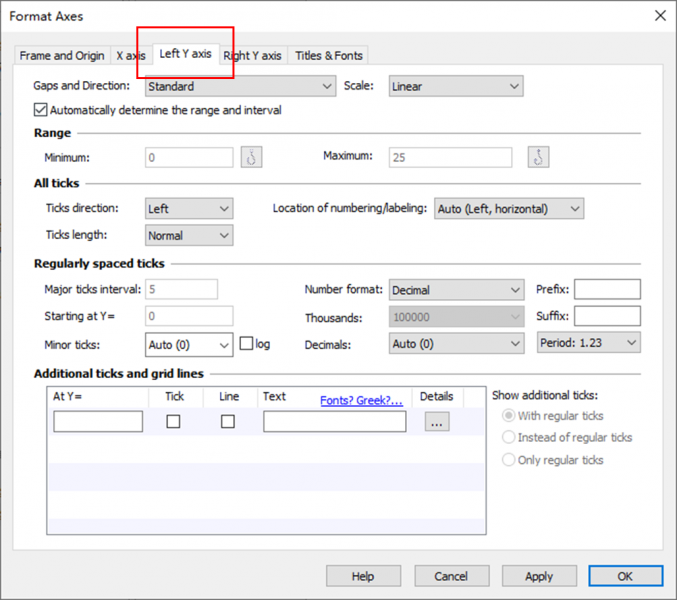Expand the Scale dropdown set to Linear
The width and height of the screenshot is (677, 600).
point(455,87)
